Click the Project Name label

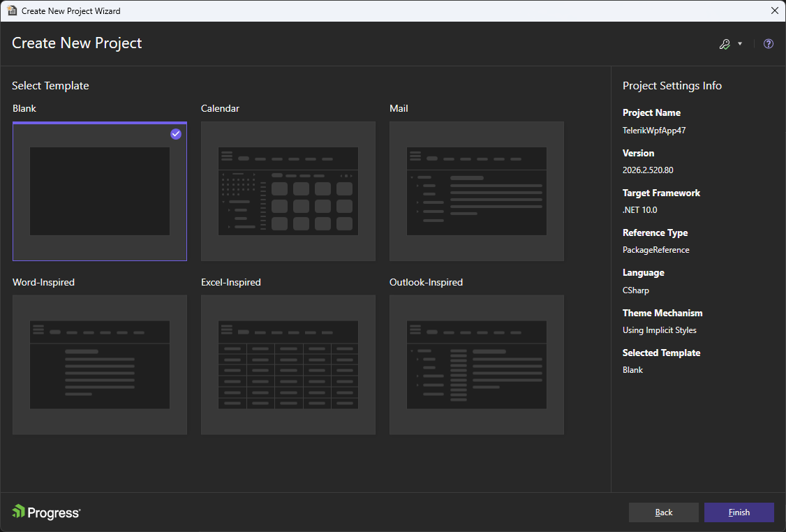click(651, 113)
